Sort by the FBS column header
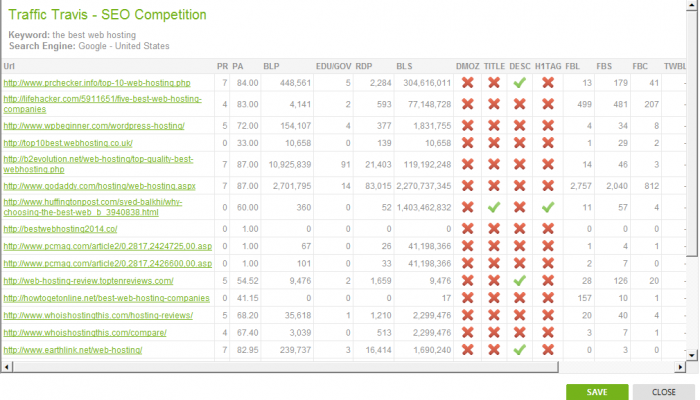Screen dimensions: 700x400 pos(604,66)
